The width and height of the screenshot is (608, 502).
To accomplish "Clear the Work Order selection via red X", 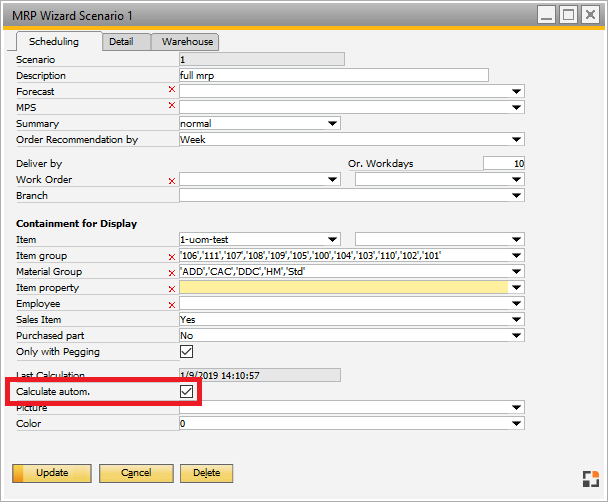I will 172,181.
